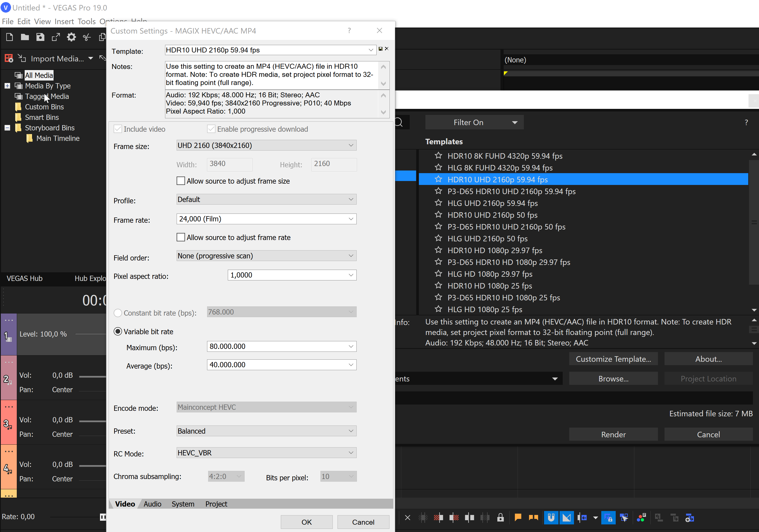Expand the Preset Balanced dropdown
This screenshot has height=532, width=759.
point(351,431)
